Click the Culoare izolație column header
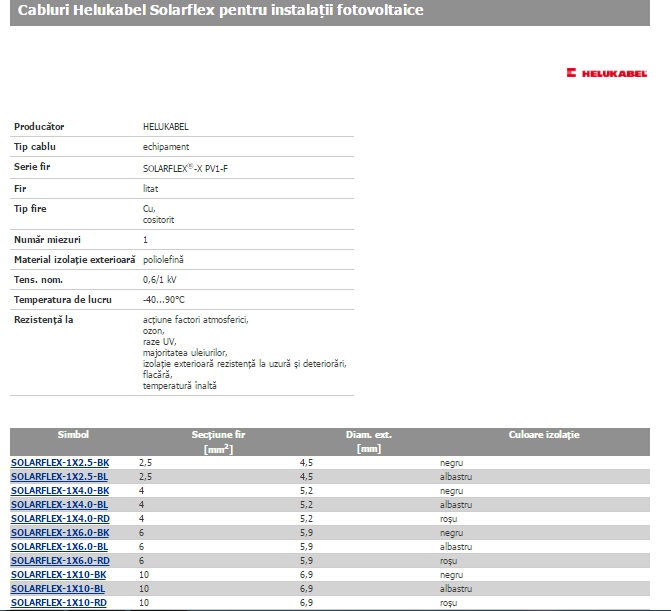The height and width of the screenshot is (611, 671). 544,435
